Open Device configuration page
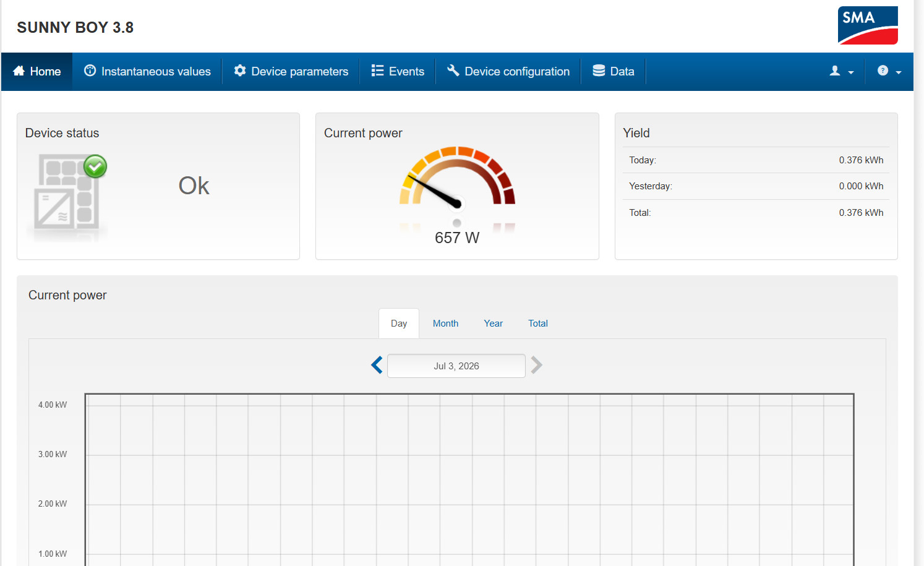Screen dimensions: 924x566 point(508,71)
